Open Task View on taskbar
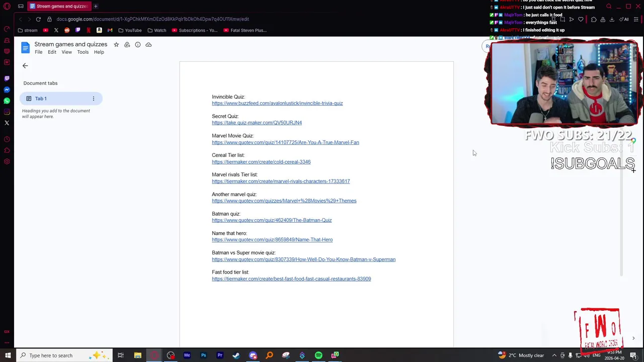The width and height of the screenshot is (644, 362). tap(121, 355)
